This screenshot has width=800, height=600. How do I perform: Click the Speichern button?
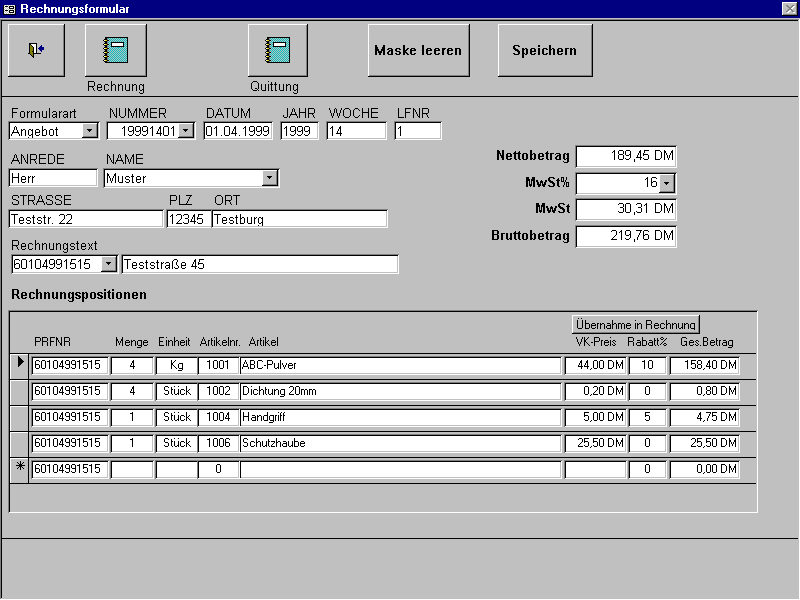point(545,50)
